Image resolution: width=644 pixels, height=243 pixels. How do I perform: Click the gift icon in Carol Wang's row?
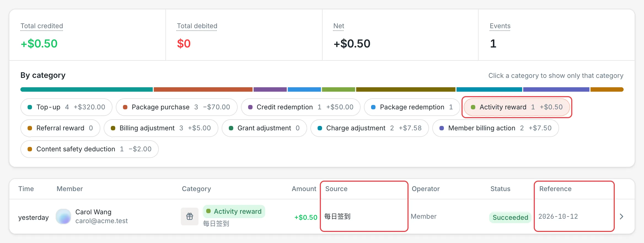190,216
